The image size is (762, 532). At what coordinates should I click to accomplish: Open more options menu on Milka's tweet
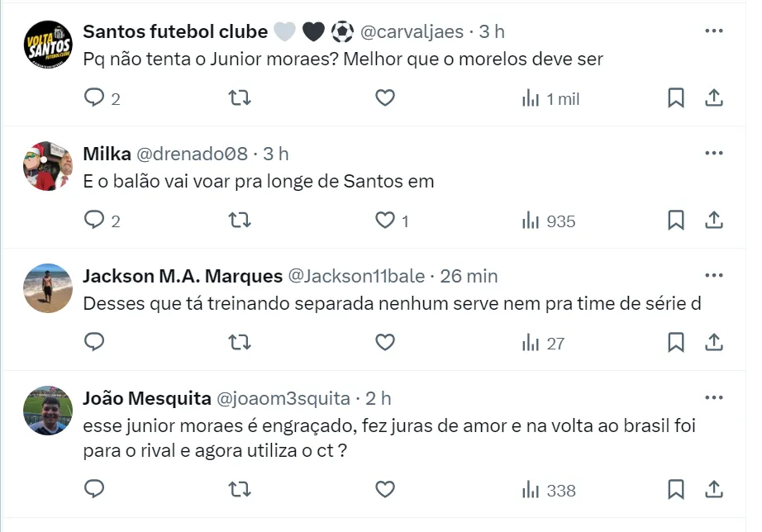pos(713,154)
